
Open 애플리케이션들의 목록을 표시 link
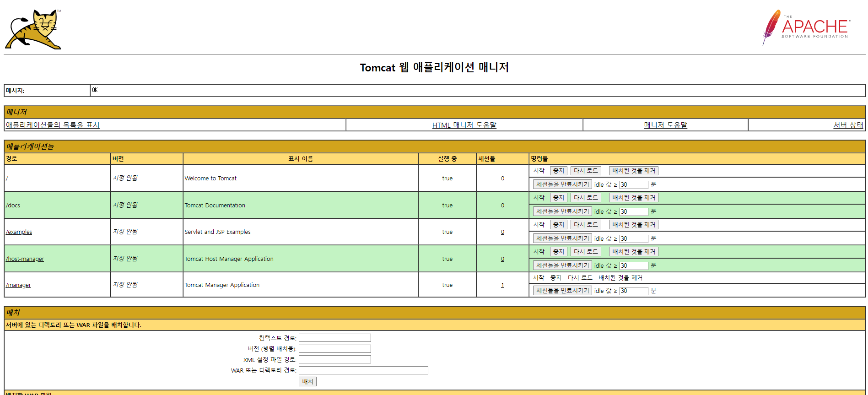coord(53,125)
